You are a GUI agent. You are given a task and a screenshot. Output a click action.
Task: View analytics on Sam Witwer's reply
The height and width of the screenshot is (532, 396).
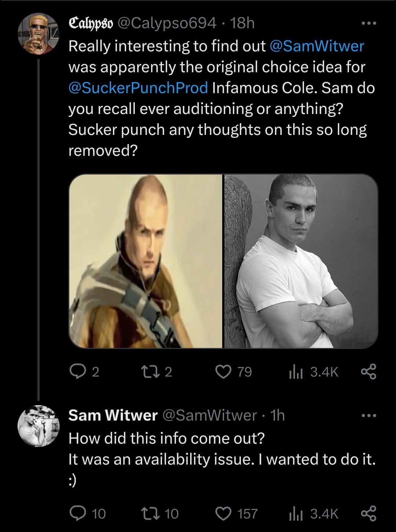295,513
